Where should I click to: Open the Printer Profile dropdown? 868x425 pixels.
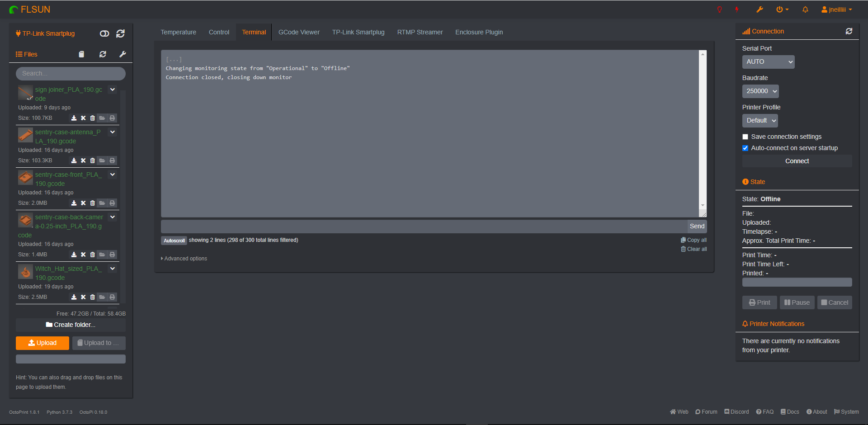[x=759, y=120]
